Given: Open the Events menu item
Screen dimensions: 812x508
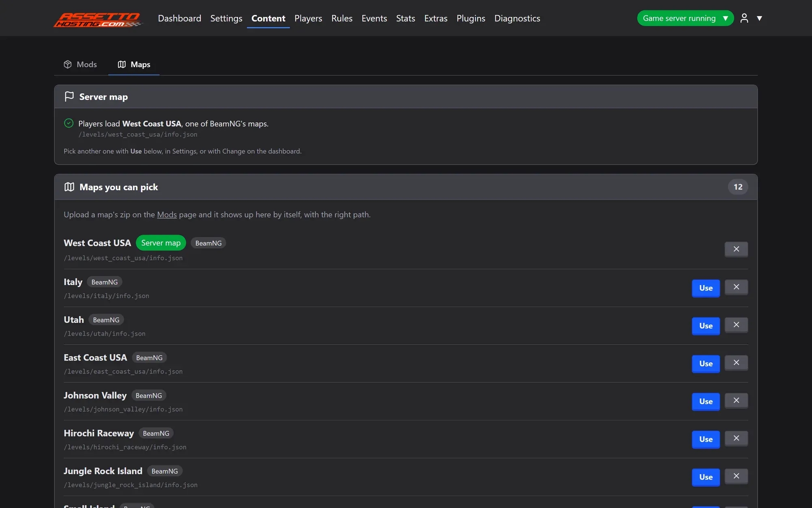Looking at the screenshot, I should [x=374, y=18].
